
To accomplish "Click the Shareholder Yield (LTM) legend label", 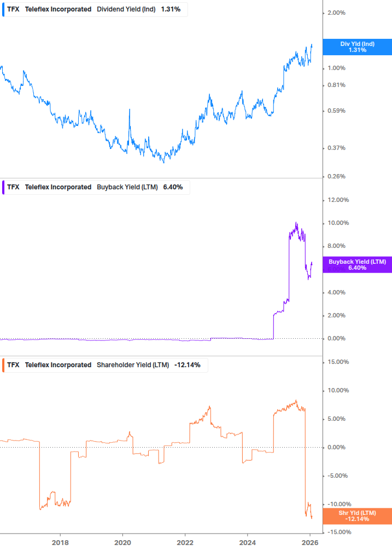I will point(133,365).
